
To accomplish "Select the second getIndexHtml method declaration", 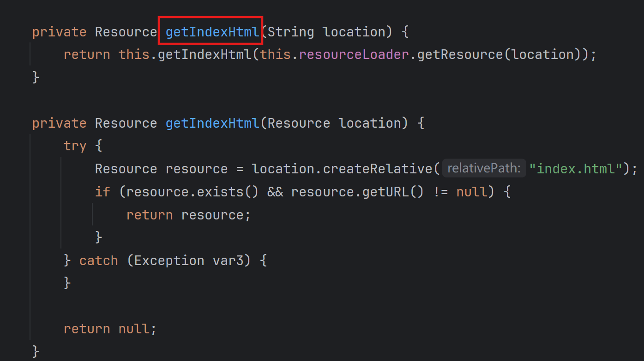I will [x=212, y=123].
